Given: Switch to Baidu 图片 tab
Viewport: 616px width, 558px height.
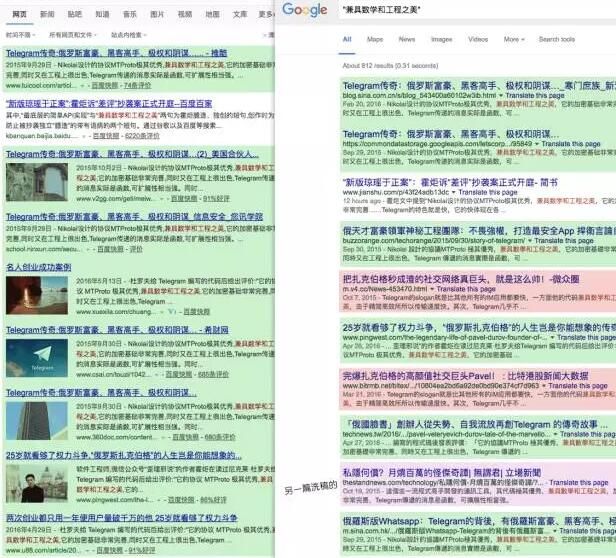Looking at the screenshot, I should (x=157, y=14).
